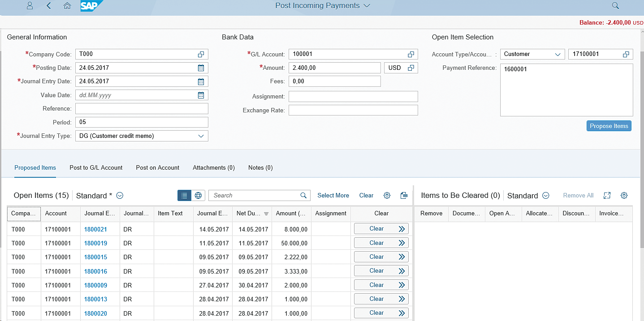
Task: Click date cell 27.04.2017
Action: point(214,285)
